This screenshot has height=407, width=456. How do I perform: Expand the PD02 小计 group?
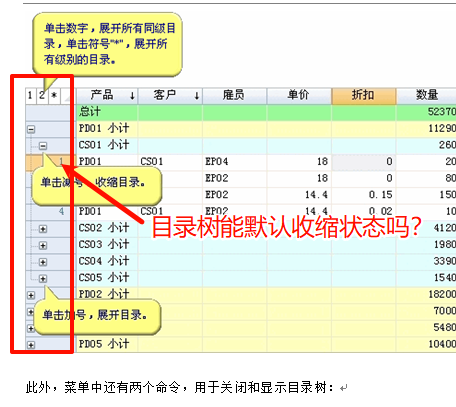[x=31, y=295]
